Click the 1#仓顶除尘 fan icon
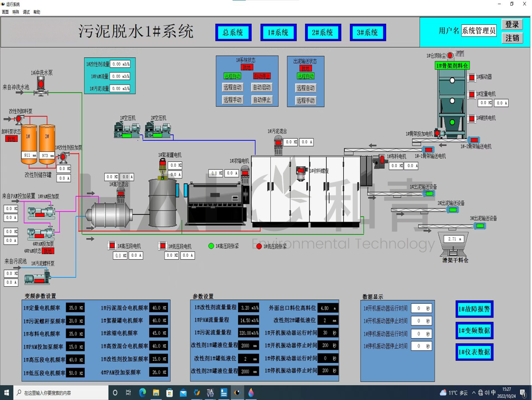Viewport: 532px width, 400px height. point(450,55)
